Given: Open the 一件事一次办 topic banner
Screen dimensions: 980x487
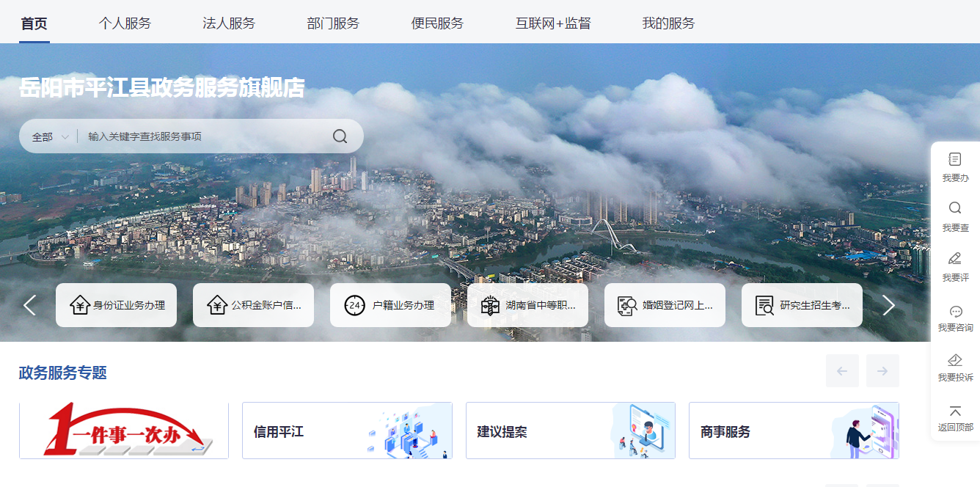Looking at the screenshot, I should [124, 431].
